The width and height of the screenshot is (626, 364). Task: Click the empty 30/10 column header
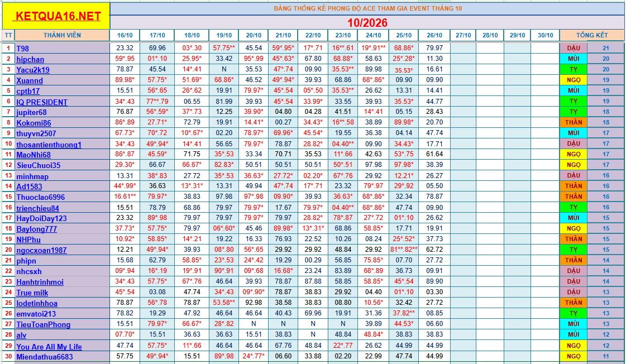click(x=546, y=35)
